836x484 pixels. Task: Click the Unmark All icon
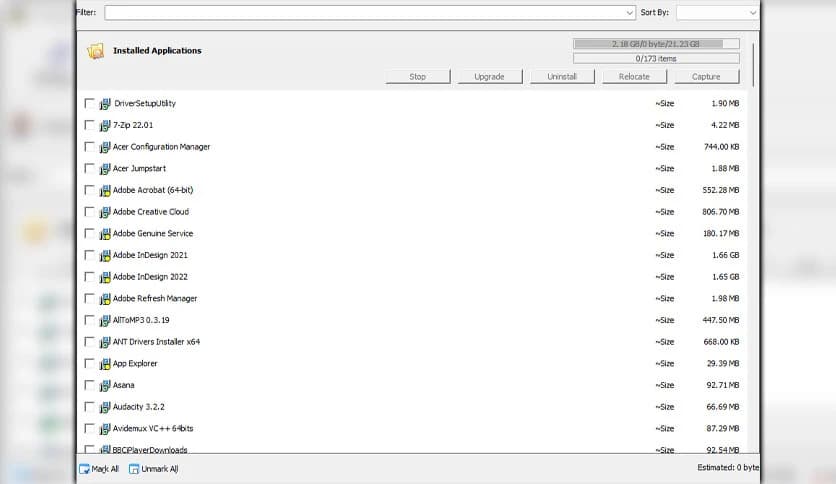pyautogui.click(x=134, y=469)
